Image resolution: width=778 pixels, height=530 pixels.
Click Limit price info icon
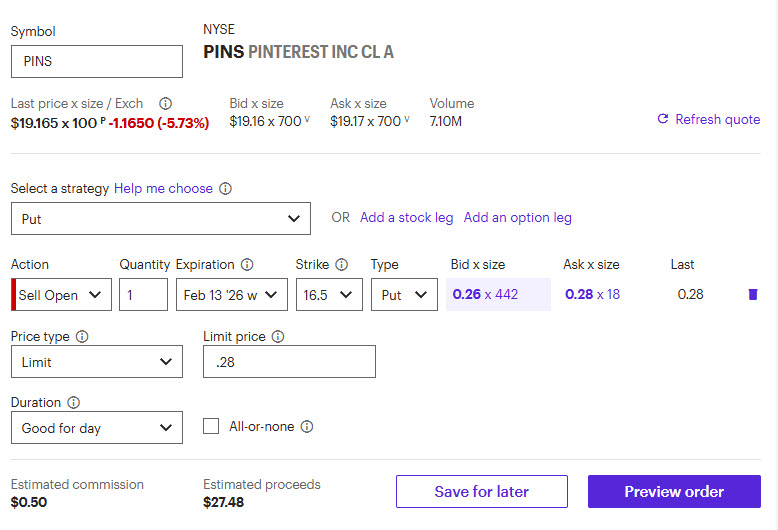coord(278,337)
